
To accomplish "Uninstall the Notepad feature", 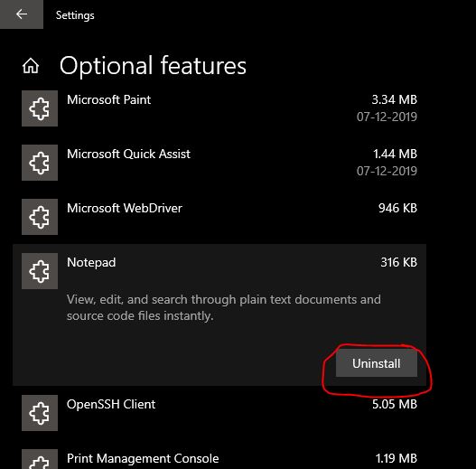I will tap(377, 363).
